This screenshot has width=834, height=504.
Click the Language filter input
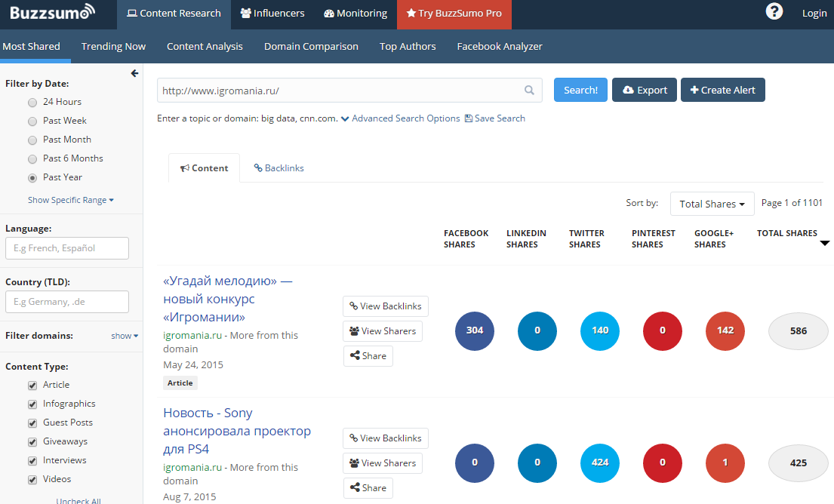[67, 248]
